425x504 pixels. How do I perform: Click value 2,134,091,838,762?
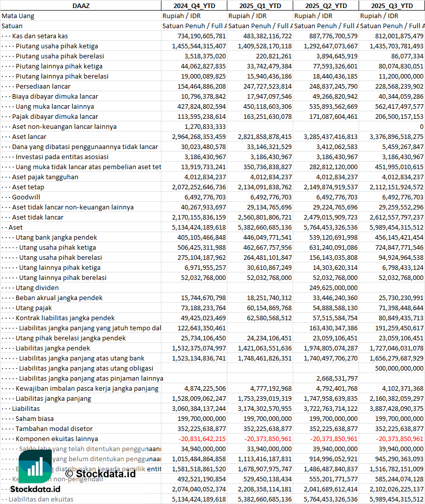(265, 187)
